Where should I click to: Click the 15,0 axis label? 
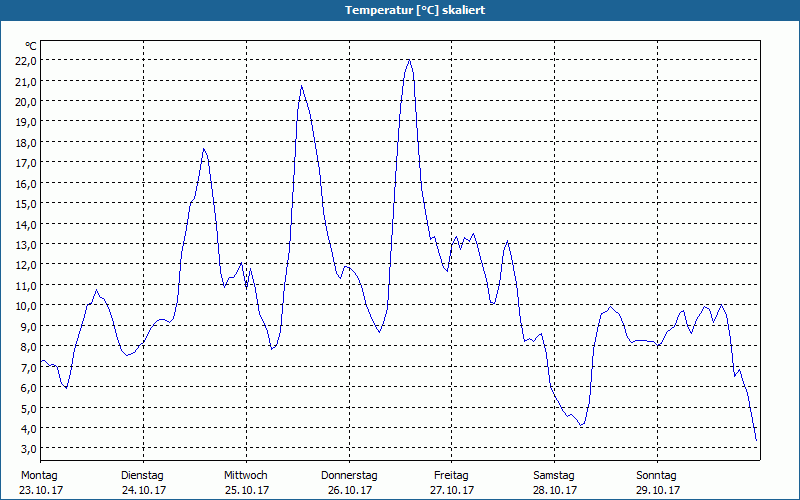point(27,204)
